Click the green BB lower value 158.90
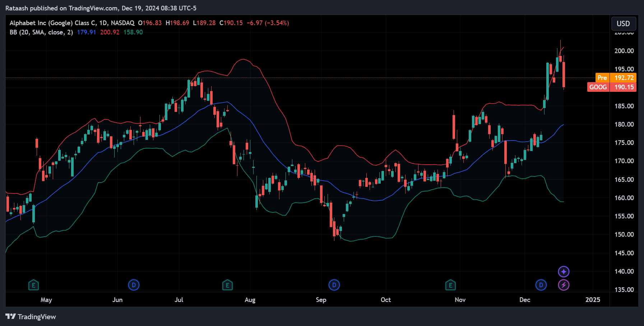Screen dimensions: 644x326 [133, 32]
